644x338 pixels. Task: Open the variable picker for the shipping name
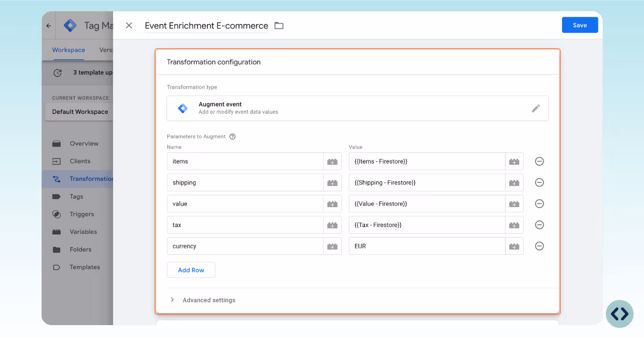point(332,182)
